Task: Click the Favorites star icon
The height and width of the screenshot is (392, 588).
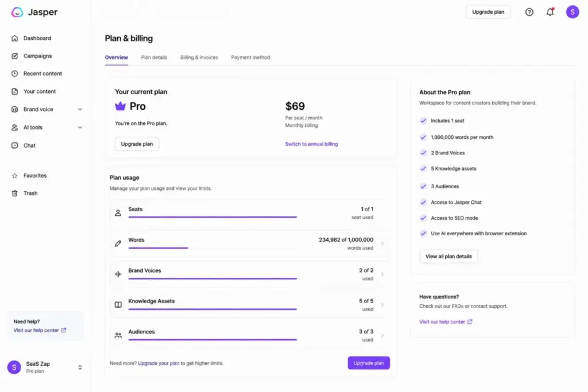Action: coord(14,176)
